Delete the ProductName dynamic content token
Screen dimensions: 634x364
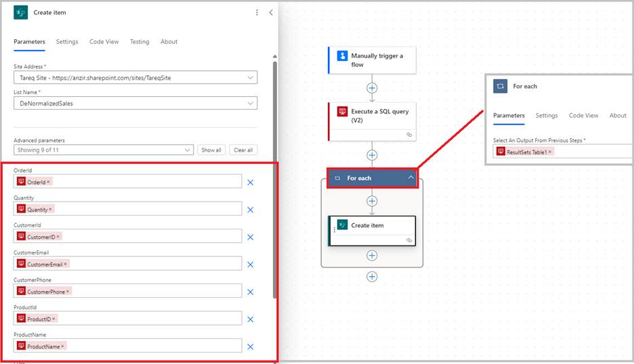pyautogui.click(x=63, y=346)
